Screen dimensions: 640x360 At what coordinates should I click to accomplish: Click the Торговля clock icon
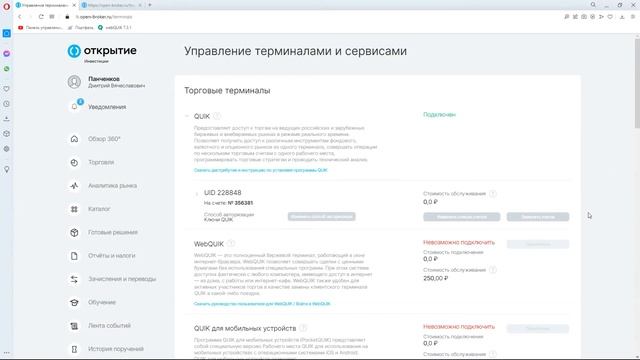tap(74, 162)
